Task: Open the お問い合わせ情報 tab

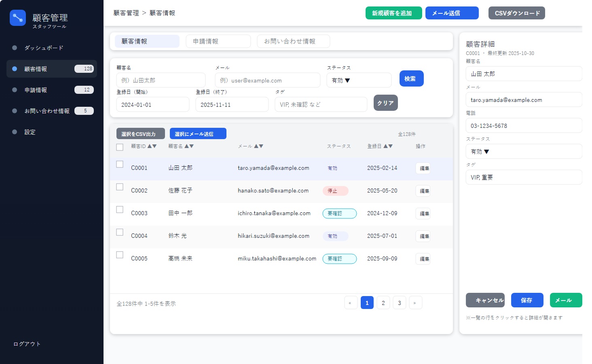Action: coord(293,41)
